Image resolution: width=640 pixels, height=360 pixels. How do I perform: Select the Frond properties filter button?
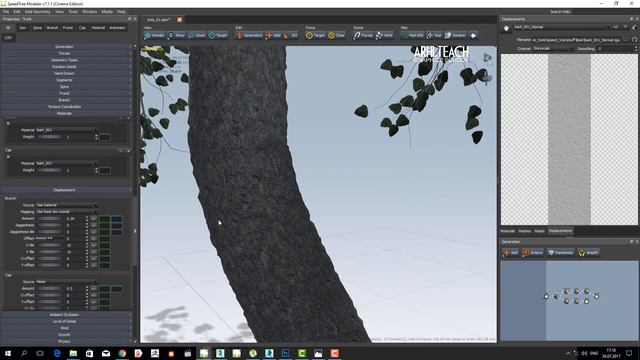tap(68, 28)
